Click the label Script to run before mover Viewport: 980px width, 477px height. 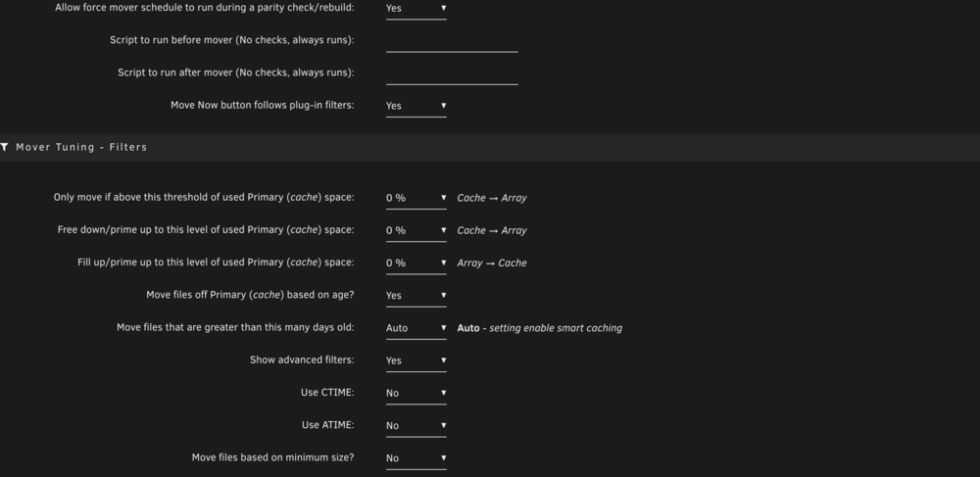232,40
